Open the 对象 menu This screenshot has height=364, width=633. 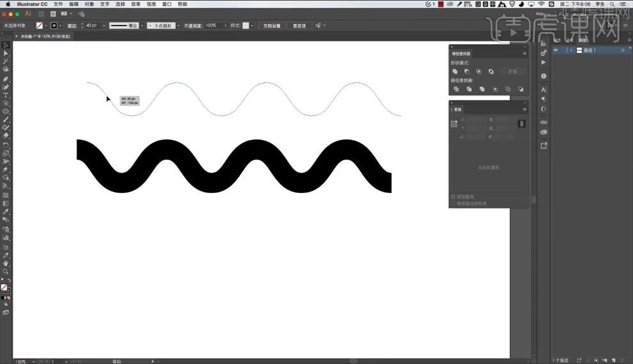pyautogui.click(x=90, y=4)
